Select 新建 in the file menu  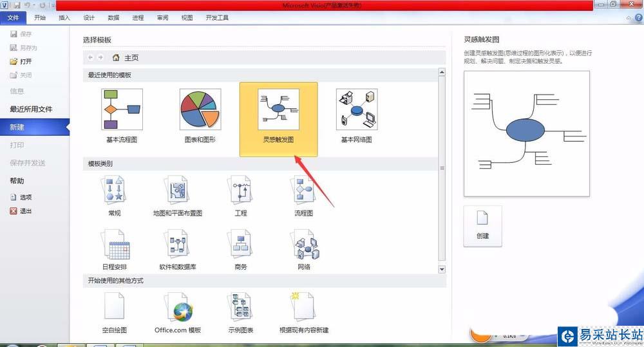point(35,127)
